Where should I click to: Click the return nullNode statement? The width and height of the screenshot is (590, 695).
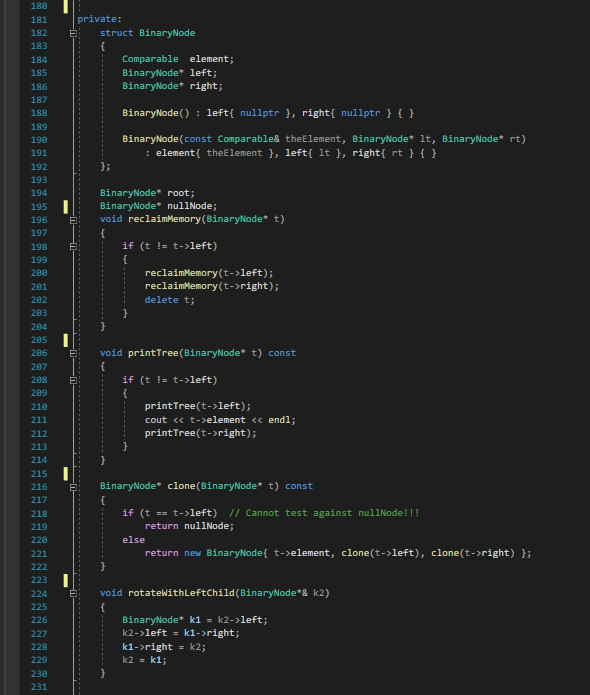[x=189, y=526]
